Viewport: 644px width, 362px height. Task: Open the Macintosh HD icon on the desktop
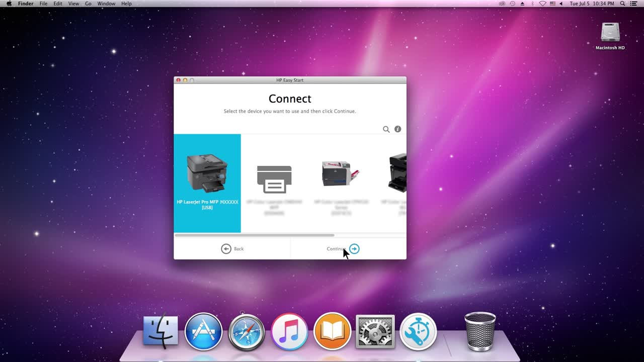pos(609,33)
